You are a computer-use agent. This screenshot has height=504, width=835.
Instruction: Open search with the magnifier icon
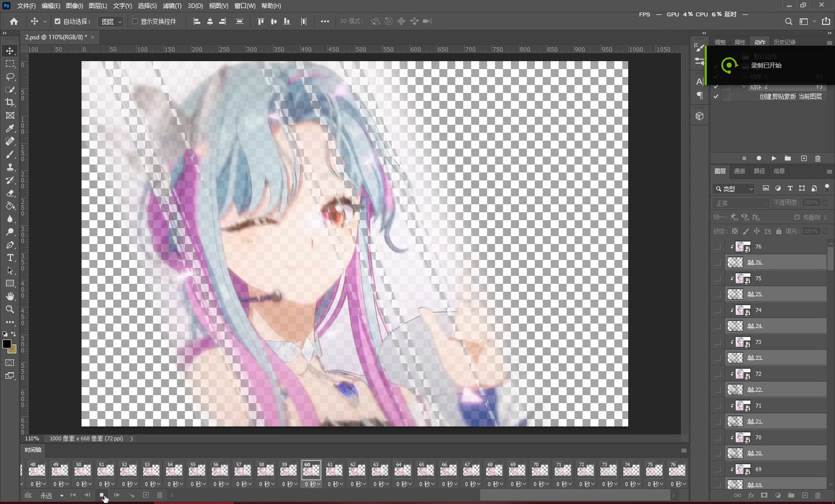[x=788, y=21]
